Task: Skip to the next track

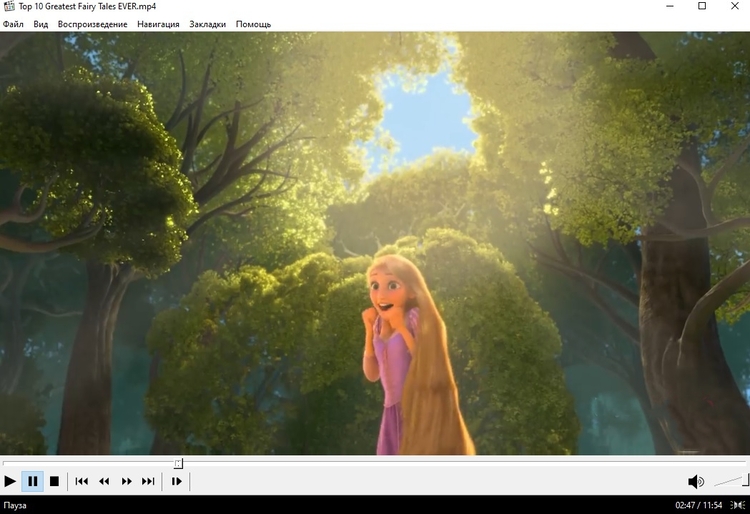Action: (148, 481)
